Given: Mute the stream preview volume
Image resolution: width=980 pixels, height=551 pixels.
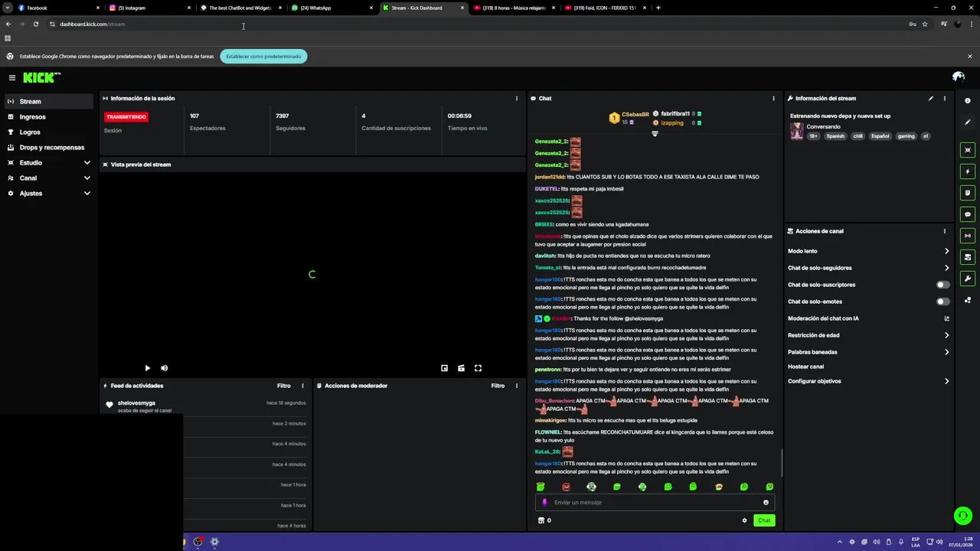Looking at the screenshot, I should tap(164, 368).
